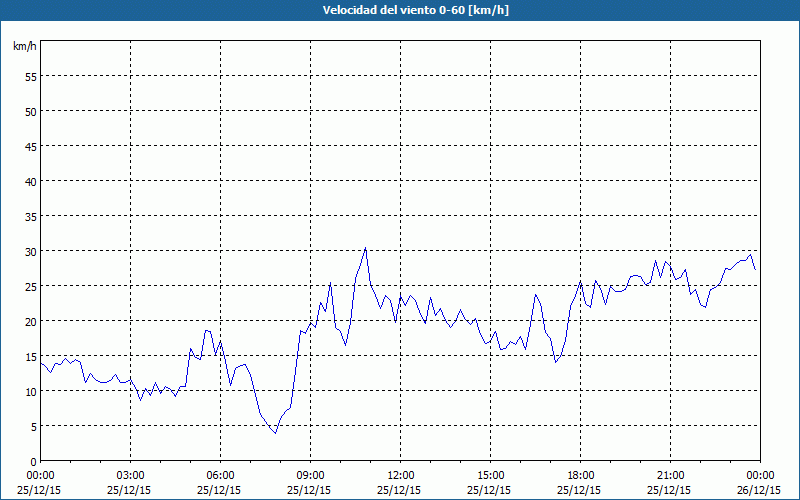Select the y-axis value 50
The height and width of the screenshot is (500, 800).
pos(31,111)
